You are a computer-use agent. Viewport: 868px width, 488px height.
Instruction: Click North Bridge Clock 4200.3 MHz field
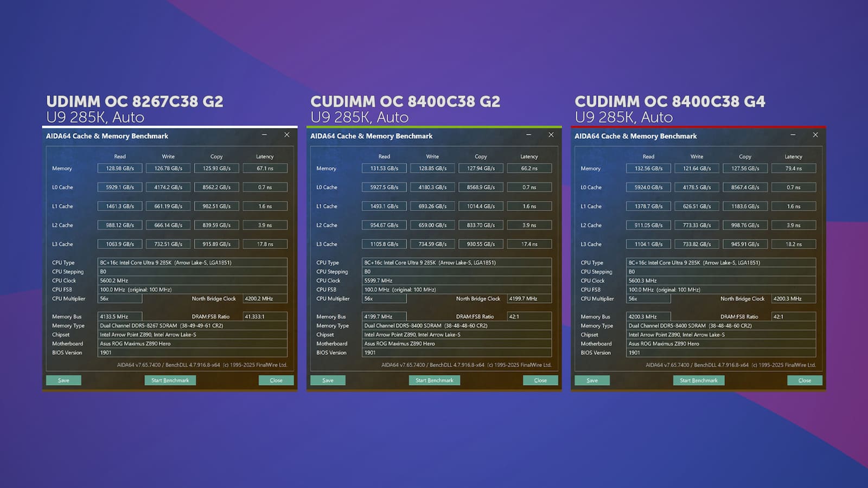click(793, 298)
